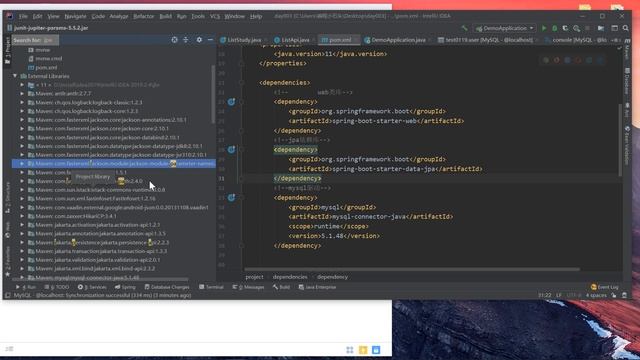Click gutter reload icon beside spring-boot-starter-web dependency
The height and width of the screenshot is (360, 640).
click(x=231, y=102)
